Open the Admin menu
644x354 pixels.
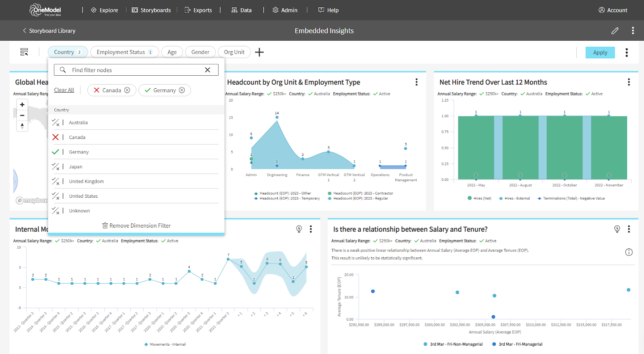point(285,10)
